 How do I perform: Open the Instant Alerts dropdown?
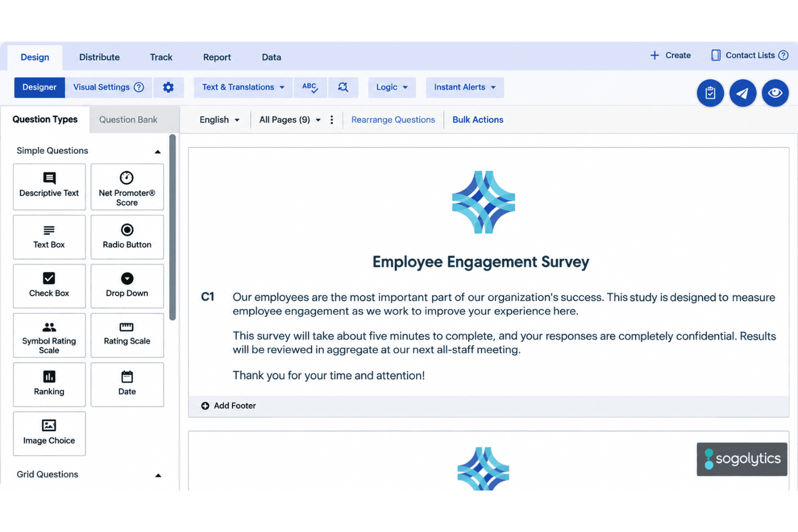[465, 87]
